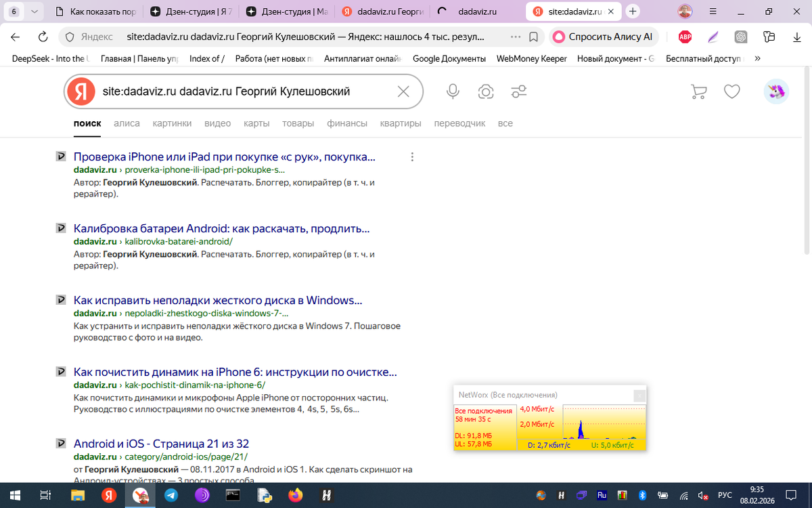Launch Firefox from the taskbar
The width and height of the screenshot is (812, 508).
(296, 495)
